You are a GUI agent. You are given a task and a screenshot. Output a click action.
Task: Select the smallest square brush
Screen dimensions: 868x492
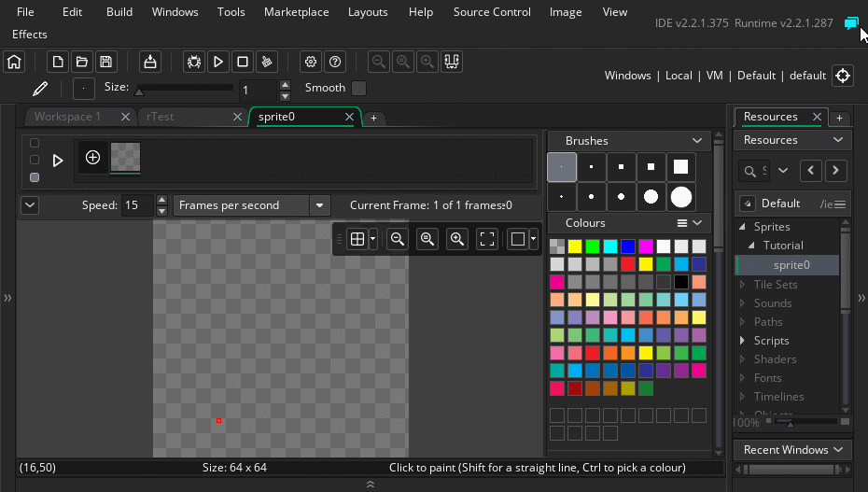point(561,166)
